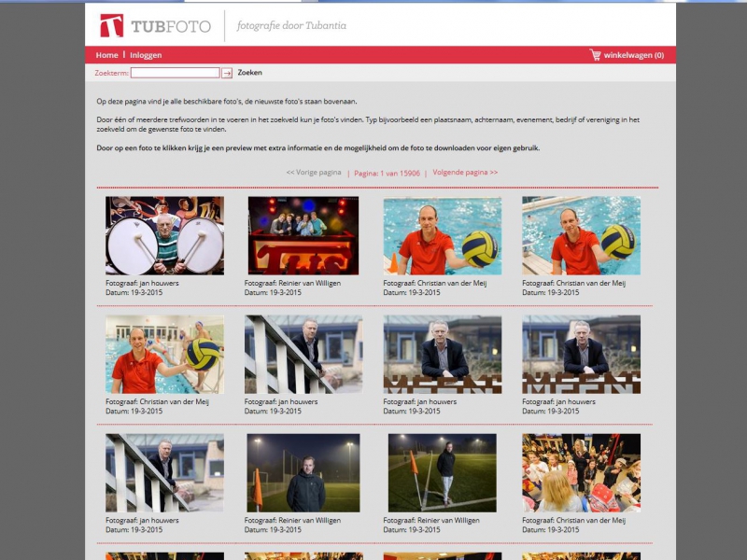This screenshot has height=560, width=747.
Task: Go to Volgende pagina
Action: 465,173
